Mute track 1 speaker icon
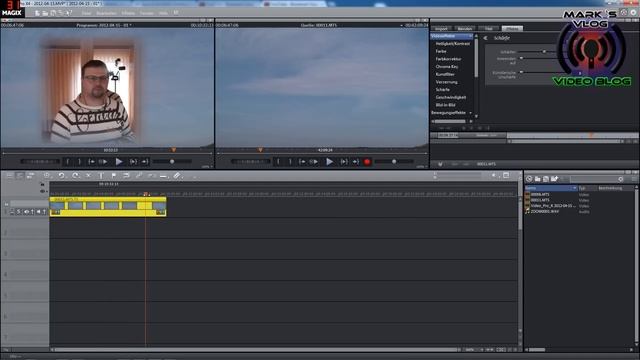The width and height of the screenshot is (640, 360). coord(39,211)
